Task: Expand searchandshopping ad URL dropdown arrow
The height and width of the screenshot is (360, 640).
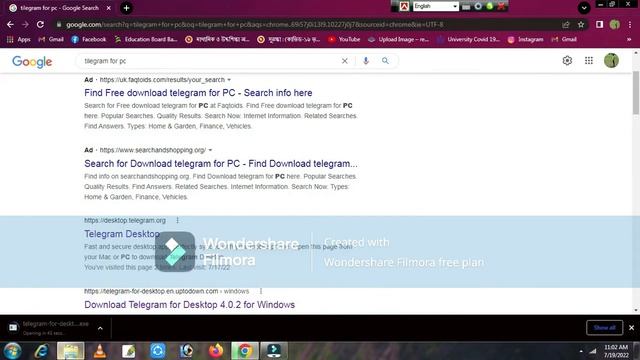Action: pyautogui.click(x=210, y=150)
